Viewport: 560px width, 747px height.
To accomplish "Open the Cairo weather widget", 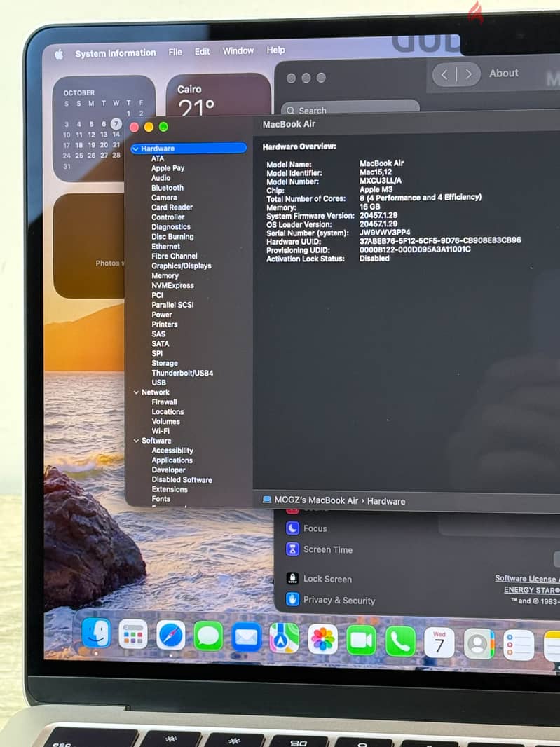I will click(x=218, y=95).
